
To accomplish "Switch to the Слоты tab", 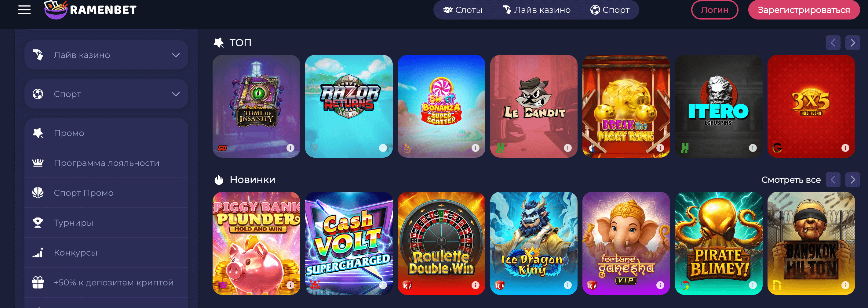I will (462, 10).
